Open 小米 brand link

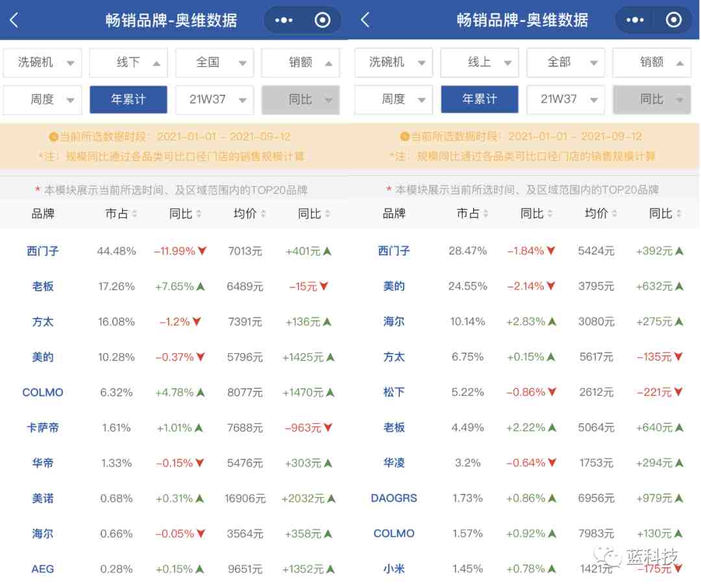pyautogui.click(x=394, y=569)
